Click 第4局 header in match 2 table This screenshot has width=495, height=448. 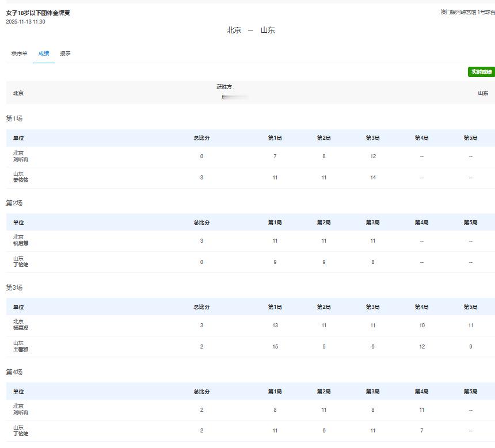(422, 223)
